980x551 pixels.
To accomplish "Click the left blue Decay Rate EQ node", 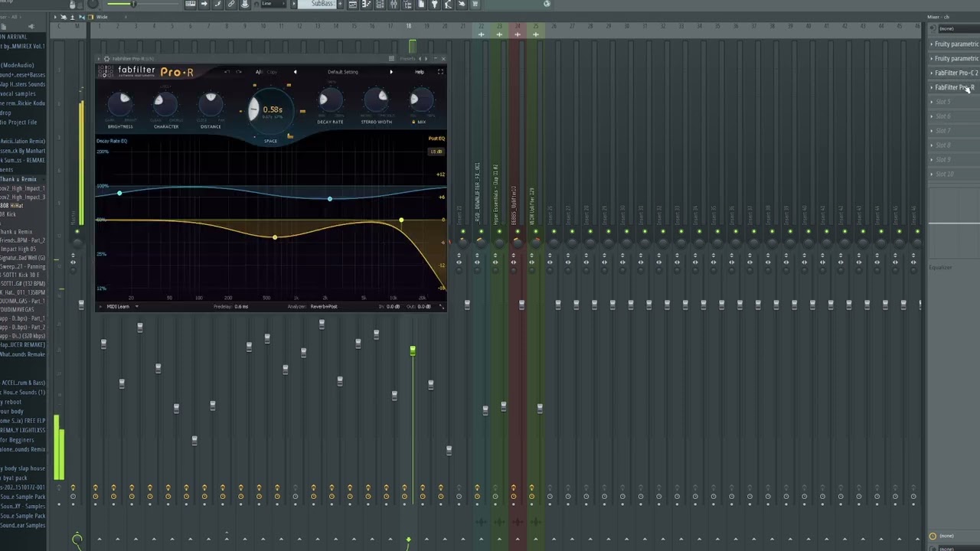I will 119,193.
